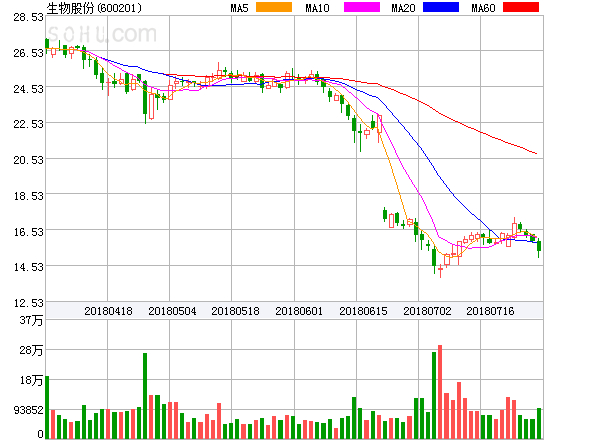Click the 18万 volume axis label

[x=31, y=380]
